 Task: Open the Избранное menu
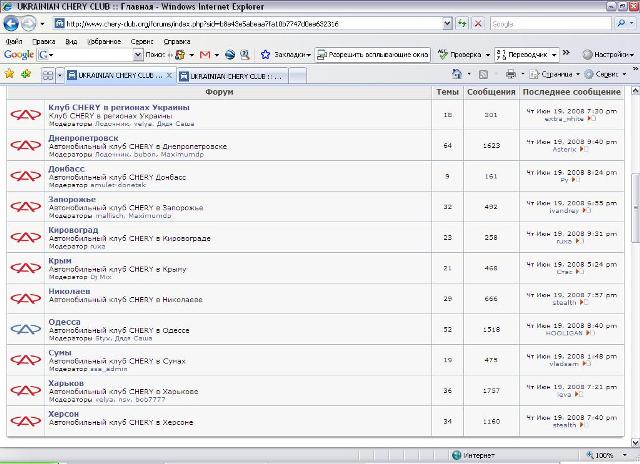[104, 42]
